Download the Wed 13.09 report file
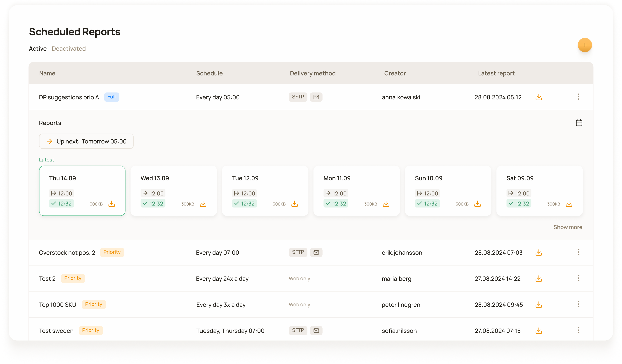The image size is (622, 364). coord(203,204)
